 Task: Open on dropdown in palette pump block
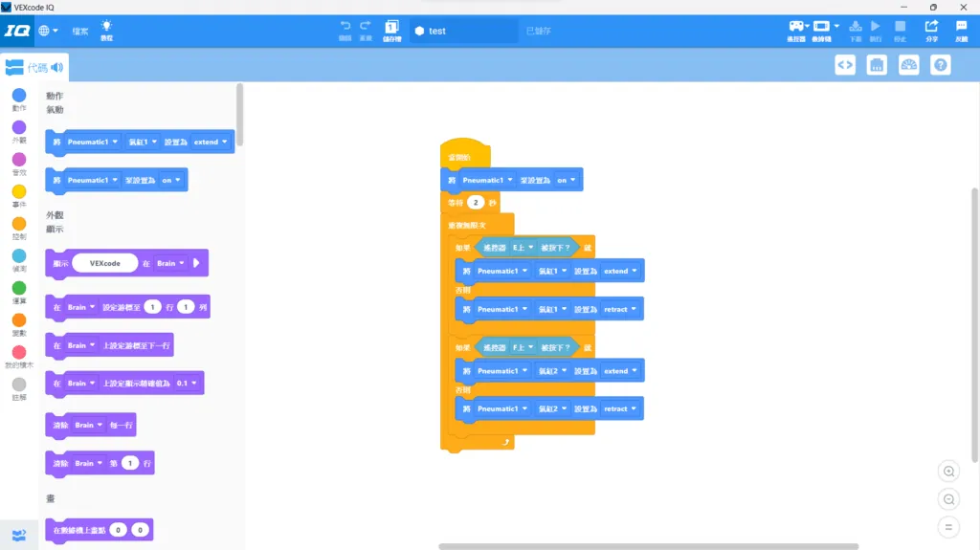pos(170,180)
